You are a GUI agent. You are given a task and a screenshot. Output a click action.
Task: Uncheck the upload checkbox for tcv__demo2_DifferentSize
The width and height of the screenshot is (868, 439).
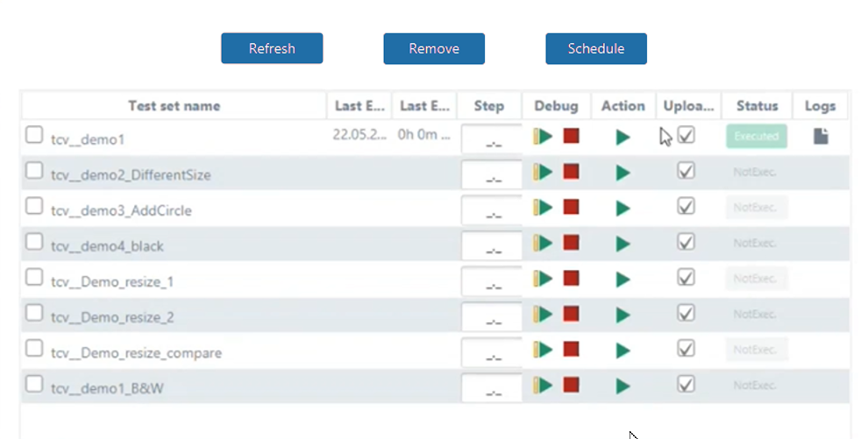pyautogui.click(x=687, y=171)
